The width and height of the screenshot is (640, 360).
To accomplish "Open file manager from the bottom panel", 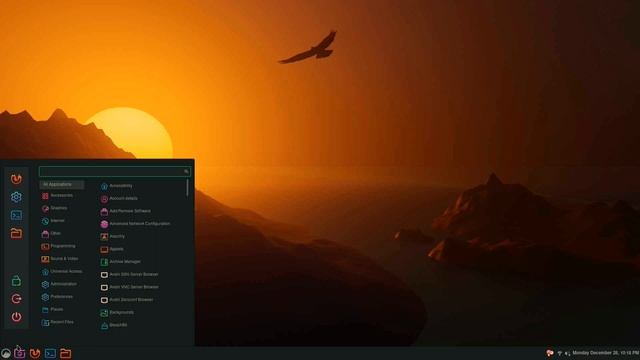I will tap(66, 353).
